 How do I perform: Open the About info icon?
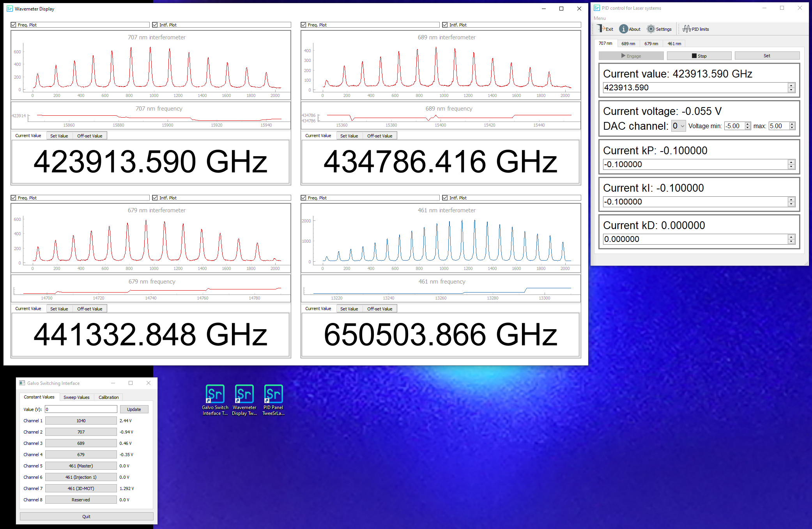coord(624,29)
